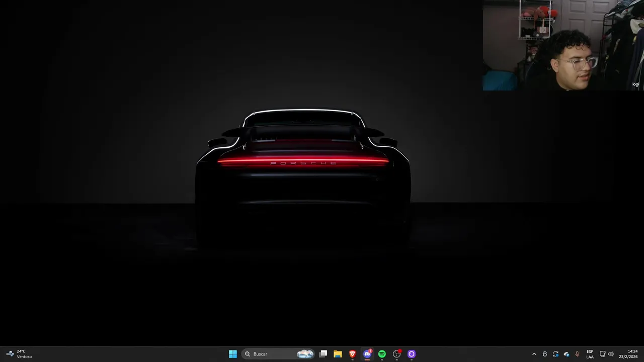Open the ESP LAA language switcher
644x362 pixels.
point(590,354)
